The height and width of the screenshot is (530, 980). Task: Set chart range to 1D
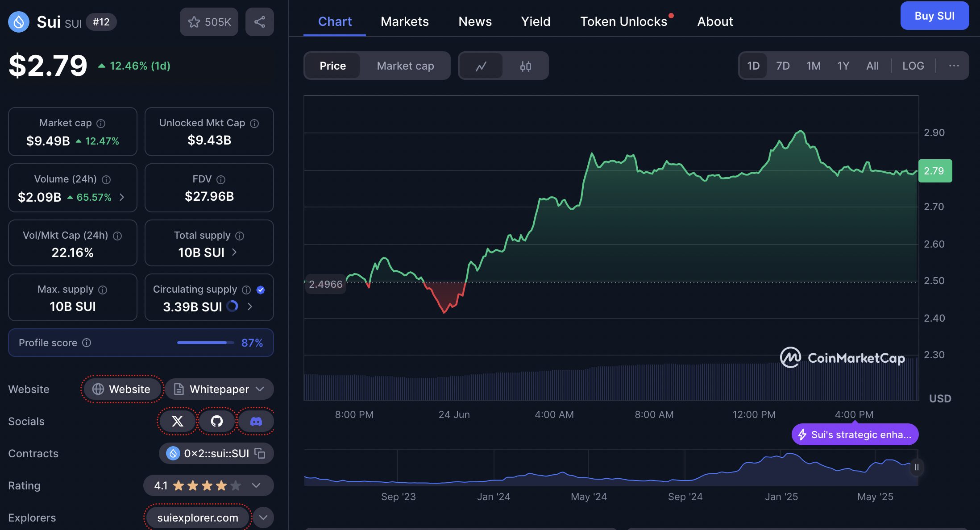click(x=753, y=66)
